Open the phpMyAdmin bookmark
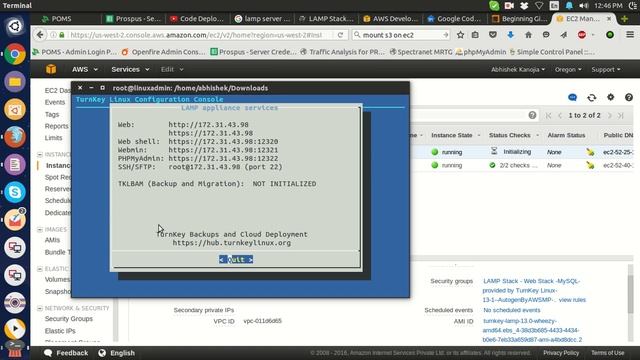This screenshot has height=360, width=640. click(x=481, y=52)
